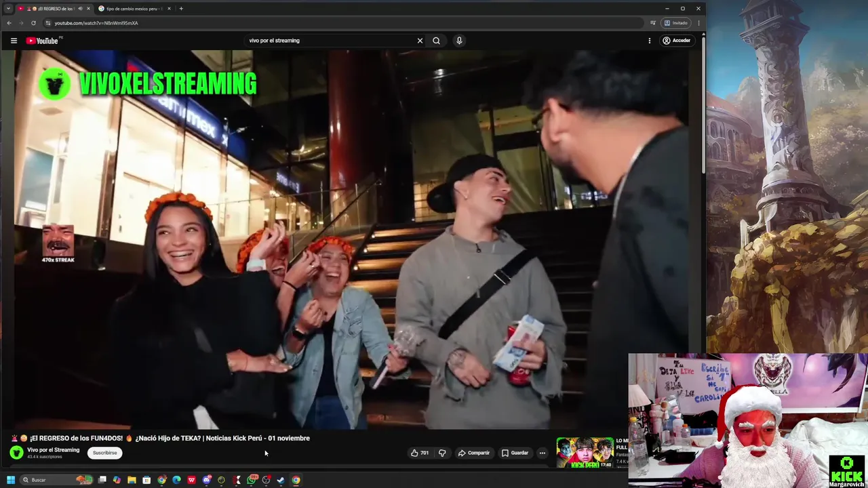The width and height of the screenshot is (868, 488).
Task: Click the Guardar save button
Action: (515, 453)
